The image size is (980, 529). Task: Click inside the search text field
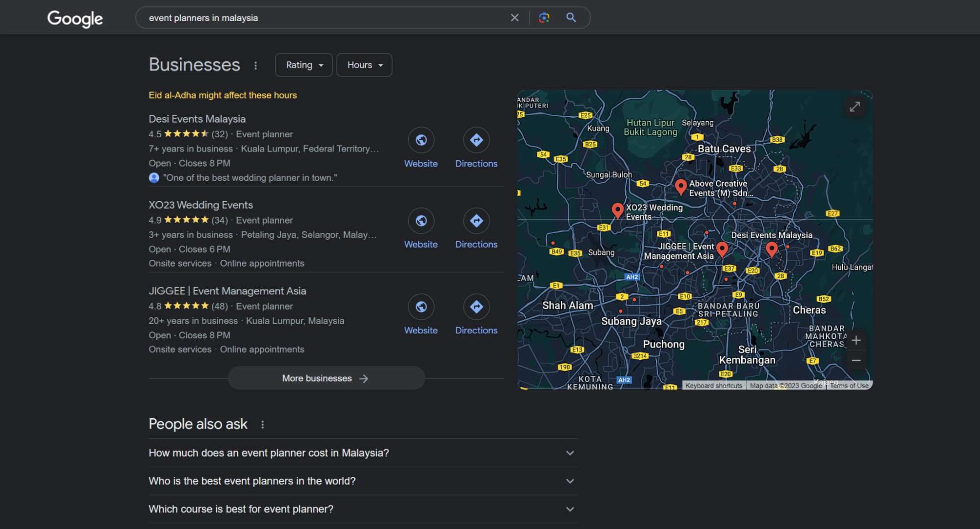pos(324,18)
